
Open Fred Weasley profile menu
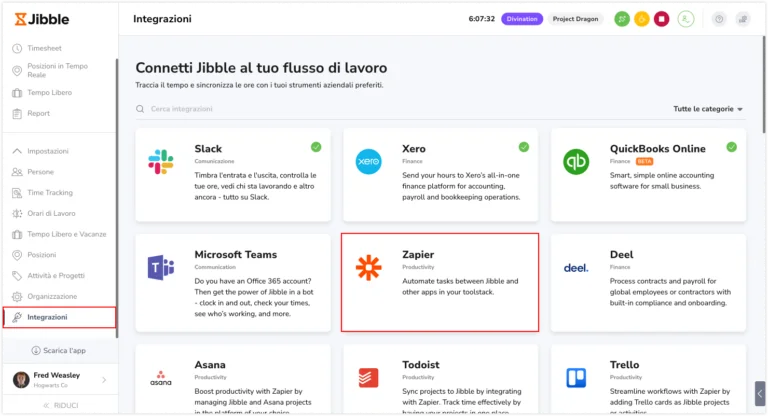(x=60, y=379)
